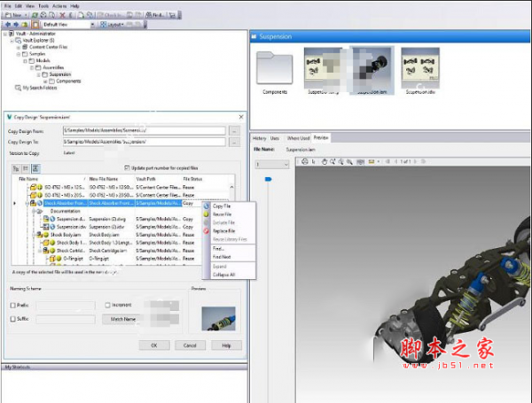The width and height of the screenshot is (532, 403).
Task: Click OK in Copy Design dialog
Action: [x=154, y=345]
